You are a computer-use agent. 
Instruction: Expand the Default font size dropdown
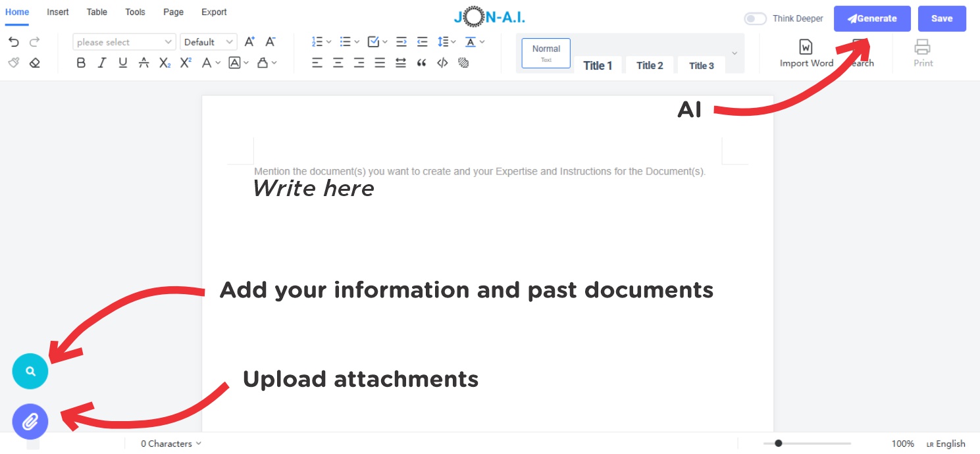click(208, 41)
